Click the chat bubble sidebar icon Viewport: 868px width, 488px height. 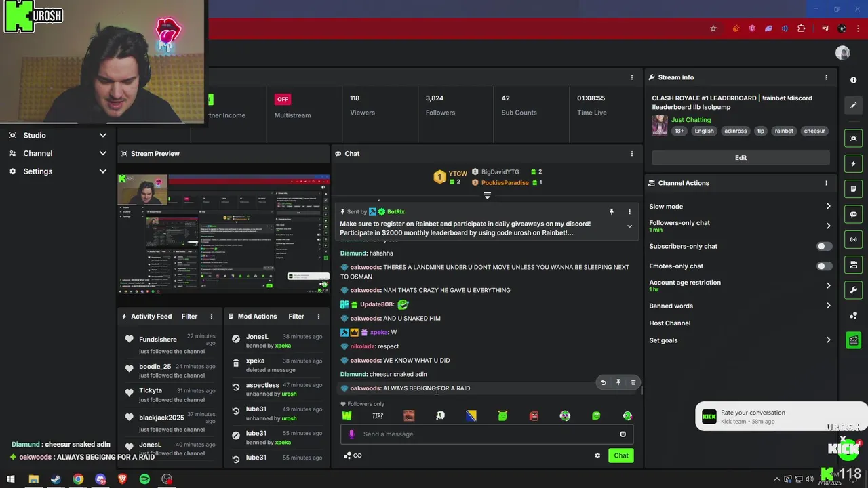point(853,214)
